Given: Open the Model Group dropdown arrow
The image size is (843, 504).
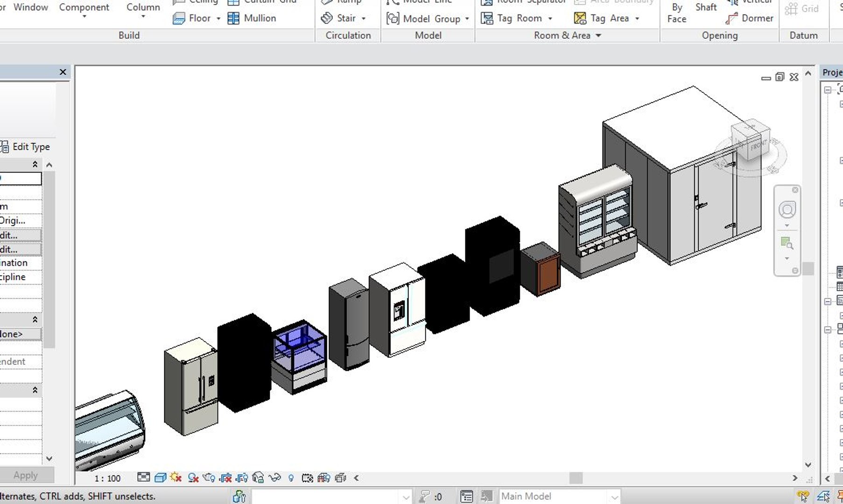Looking at the screenshot, I should 467,19.
